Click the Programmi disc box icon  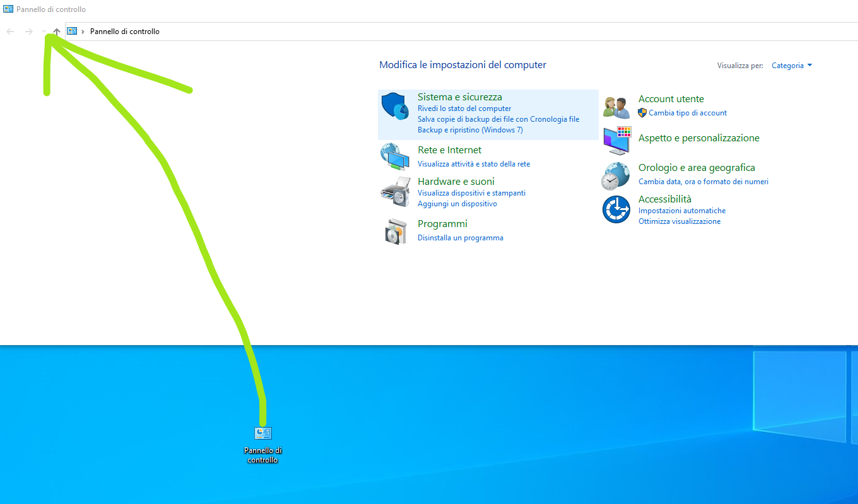[x=396, y=231]
